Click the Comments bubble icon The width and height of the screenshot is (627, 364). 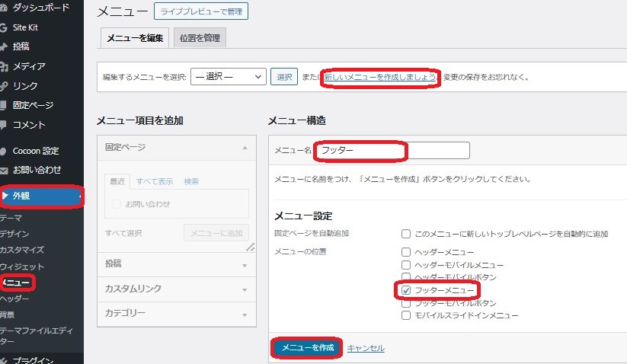click(x=4, y=125)
